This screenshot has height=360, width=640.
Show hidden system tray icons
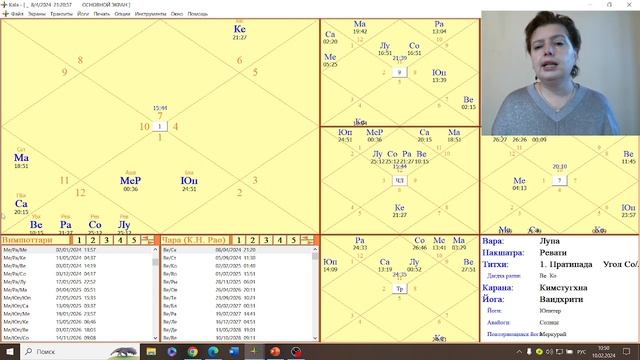point(519,351)
